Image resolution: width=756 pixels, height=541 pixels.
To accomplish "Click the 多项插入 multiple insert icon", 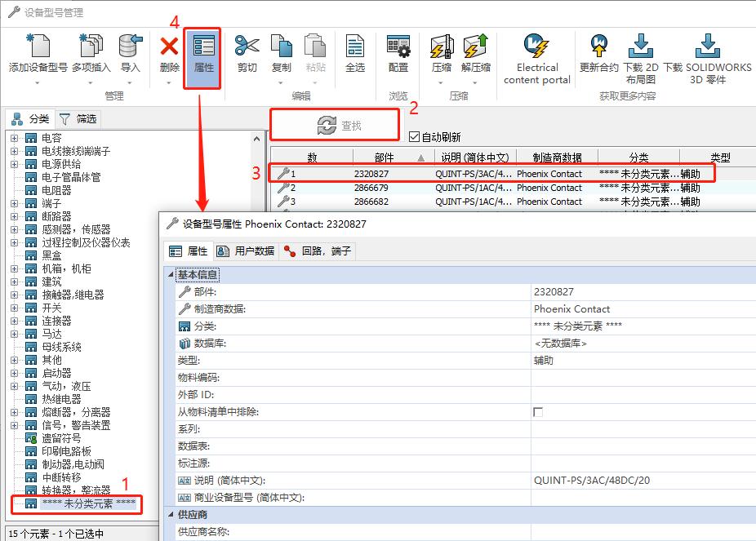I will pos(91,46).
